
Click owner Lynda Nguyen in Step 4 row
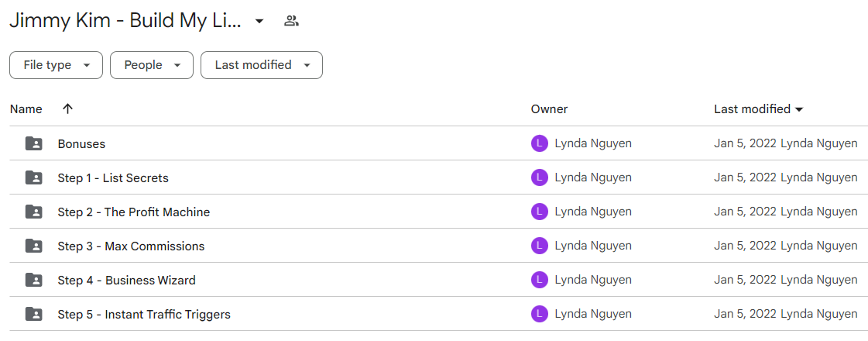tap(593, 281)
